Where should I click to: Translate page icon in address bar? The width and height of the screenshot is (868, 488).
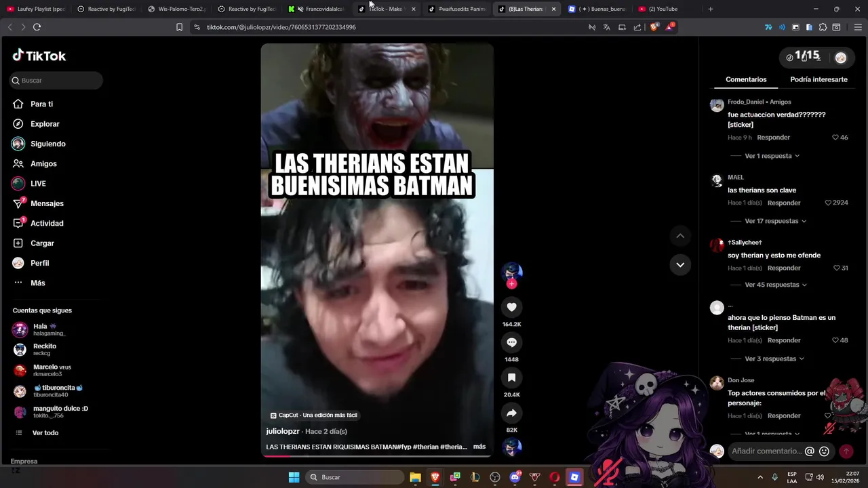pos(606,27)
